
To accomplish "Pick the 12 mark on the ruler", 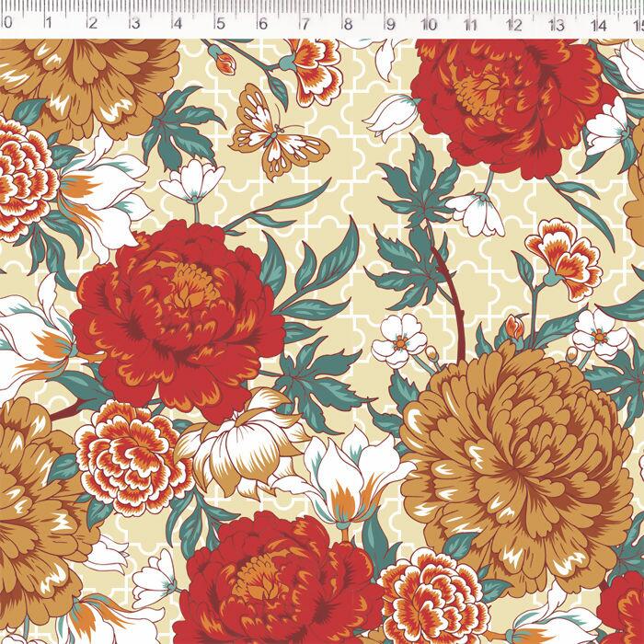I will click(516, 25).
